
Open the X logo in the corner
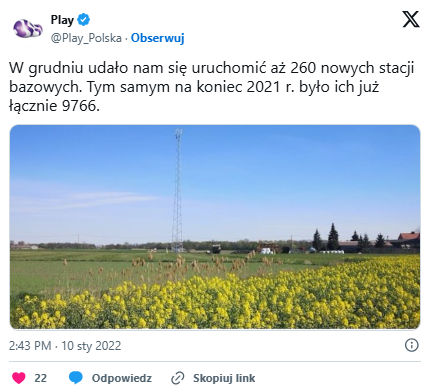pos(411,19)
